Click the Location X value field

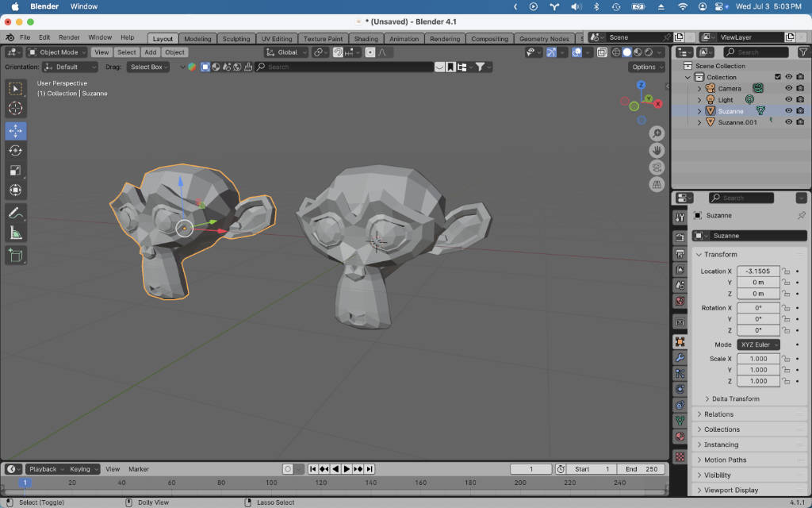click(x=758, y=271)
